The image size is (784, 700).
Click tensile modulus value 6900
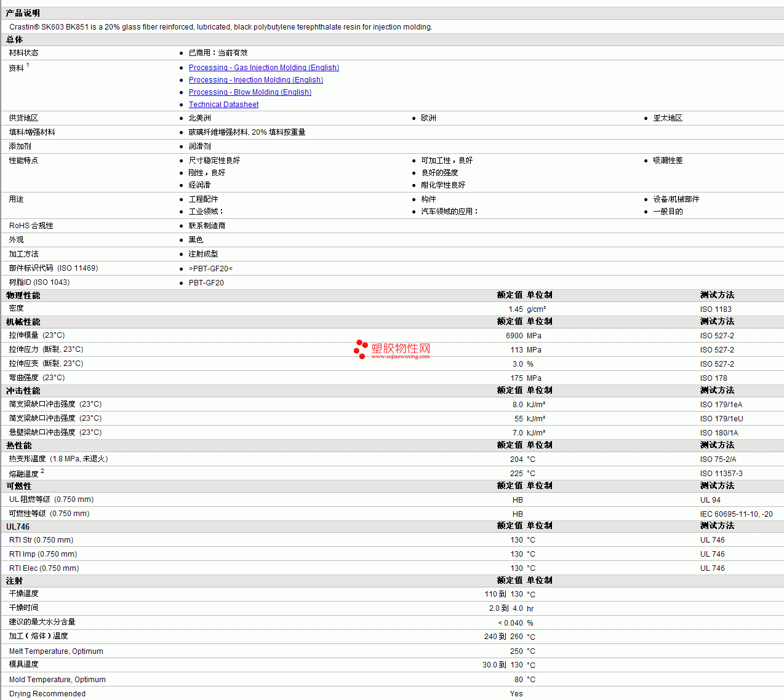[514, 336]
